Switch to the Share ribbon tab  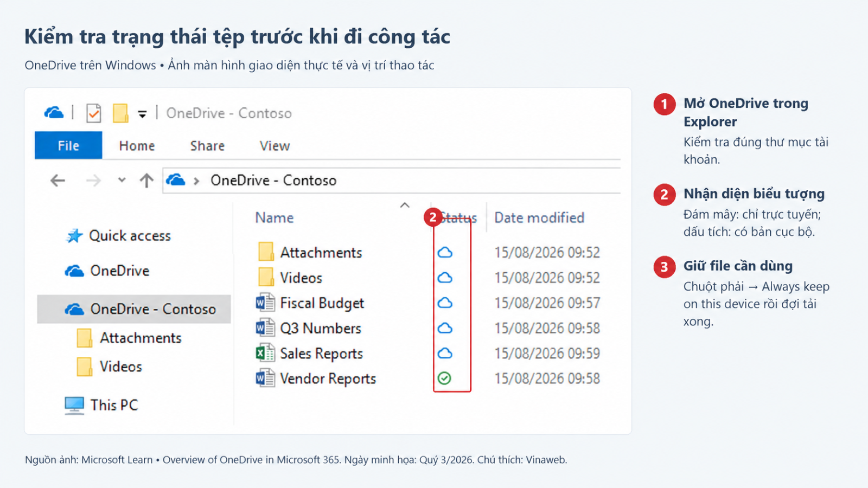[207, 146]
